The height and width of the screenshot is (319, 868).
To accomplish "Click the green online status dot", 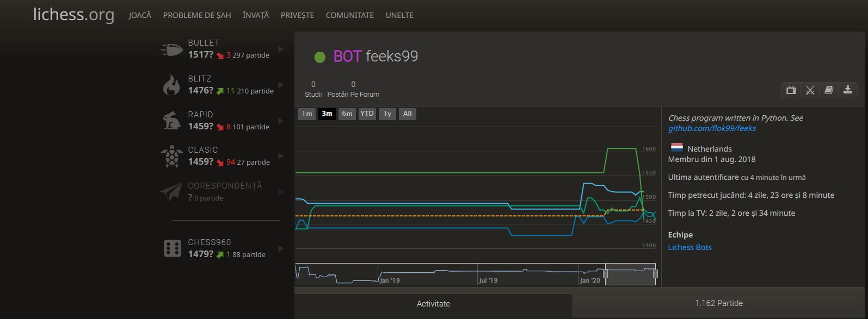I will [x=320, y=57].
